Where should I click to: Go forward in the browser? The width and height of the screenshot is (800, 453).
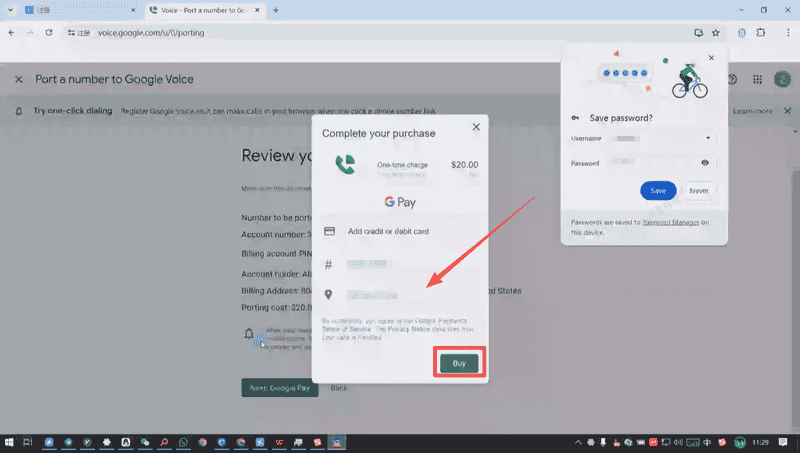click(x=30, y=33)
